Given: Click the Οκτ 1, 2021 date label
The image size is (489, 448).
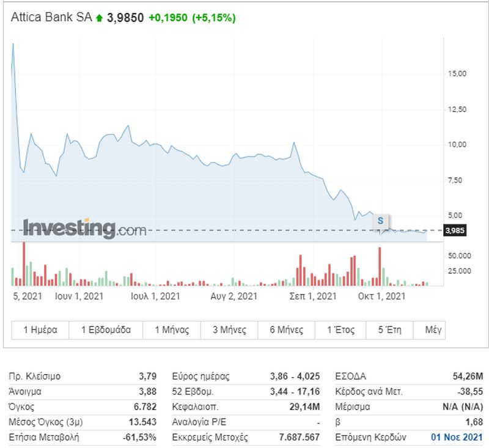Looking at the screenshot, I should click(x=381, y=296).
